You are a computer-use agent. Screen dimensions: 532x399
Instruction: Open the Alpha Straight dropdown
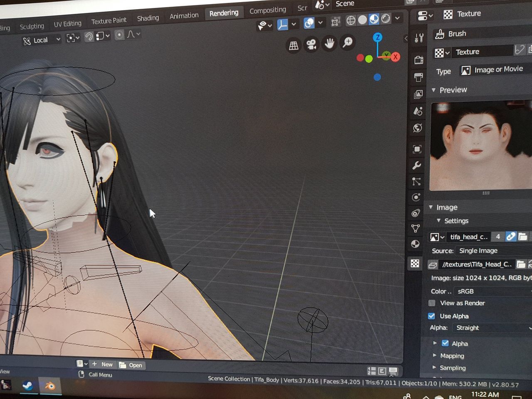492,328
